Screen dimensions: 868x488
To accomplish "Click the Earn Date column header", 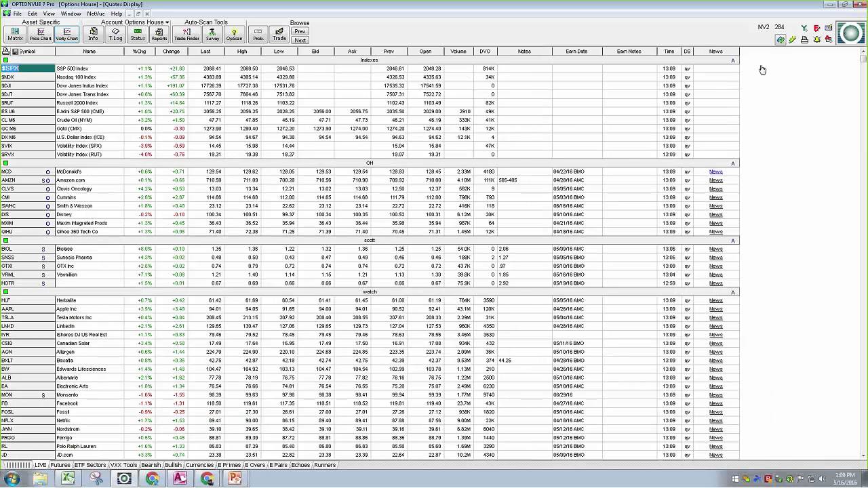I will coord(576,52).
